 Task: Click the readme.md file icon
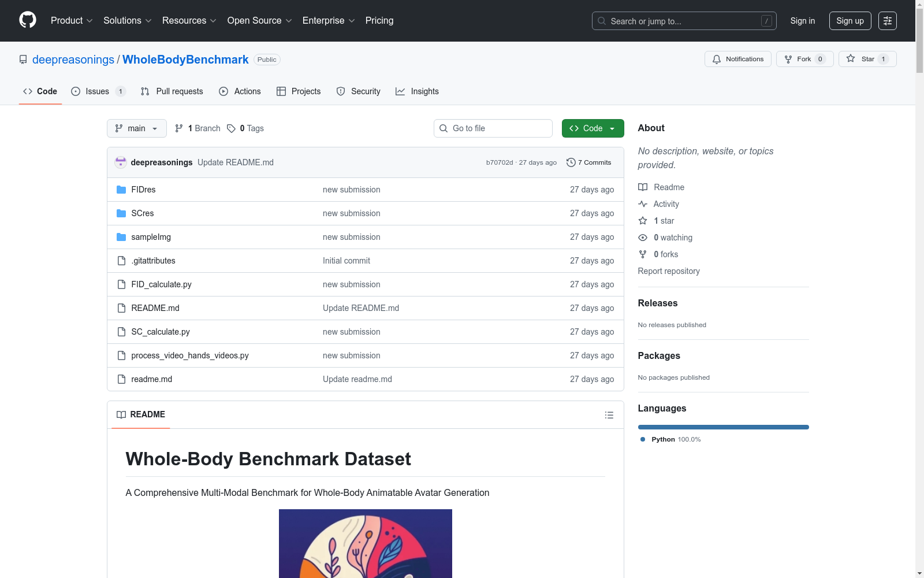tap(121, 379)
